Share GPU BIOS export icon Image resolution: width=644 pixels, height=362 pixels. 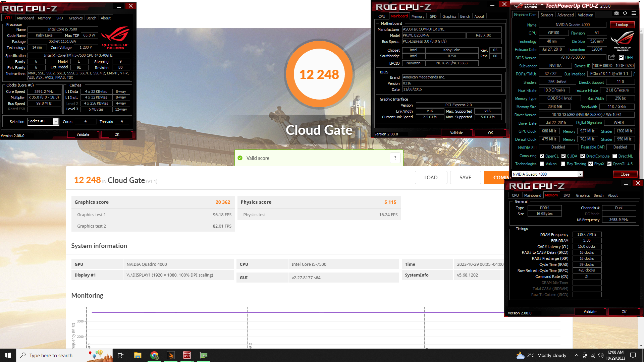[x=612, y=57]
